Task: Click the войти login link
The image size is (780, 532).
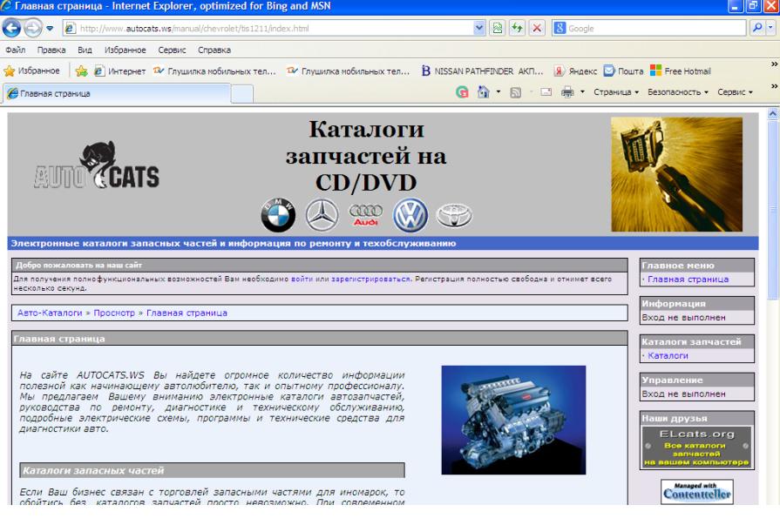Action: pos(302,279)
